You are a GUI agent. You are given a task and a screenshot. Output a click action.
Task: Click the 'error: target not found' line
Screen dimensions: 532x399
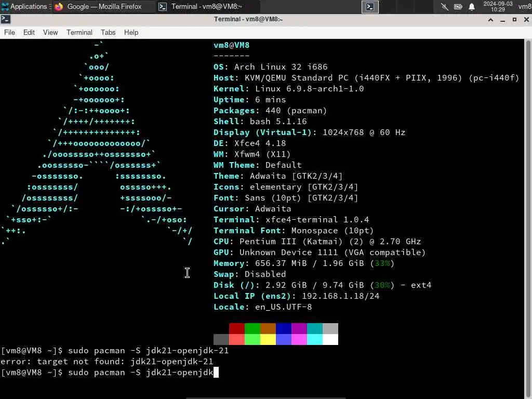(107, 362)
